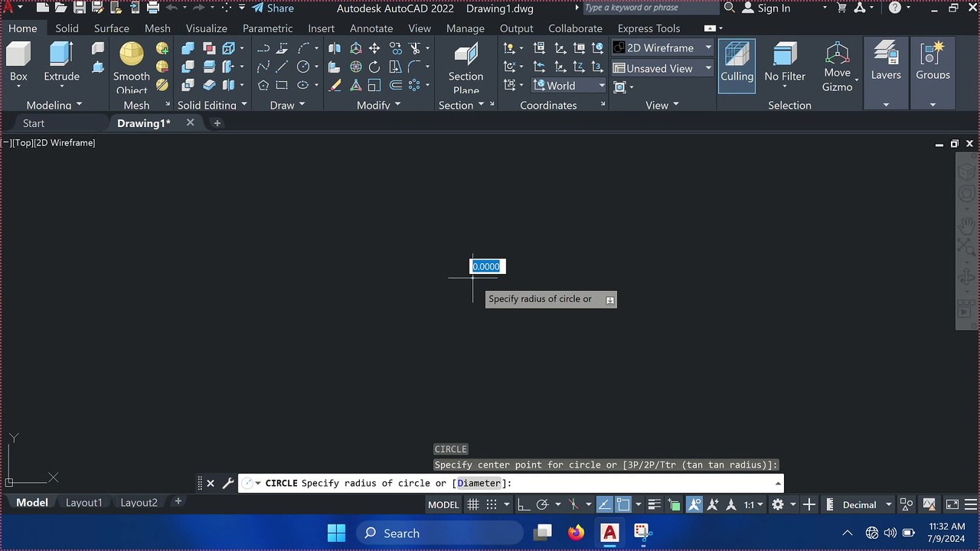The height and width of the screenshot is (551, 980).
Task: Select the Extrude tool
Action: coord(61,63)
